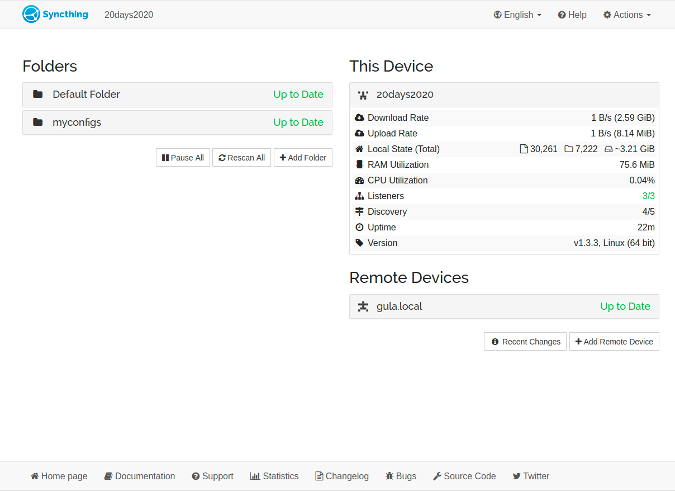Click the Uptime clock icon
Screen dimensions: 675x491
tap(359, 227)
